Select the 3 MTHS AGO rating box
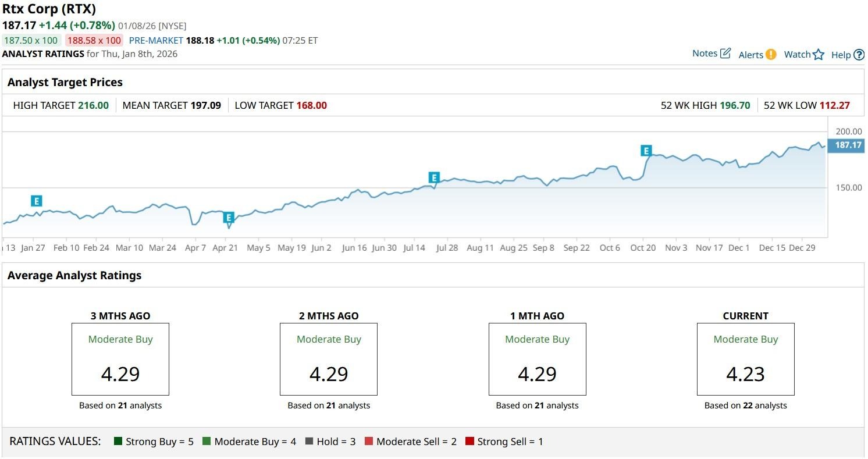This screenshot has width=868, height=459. [x=120, y=359]
